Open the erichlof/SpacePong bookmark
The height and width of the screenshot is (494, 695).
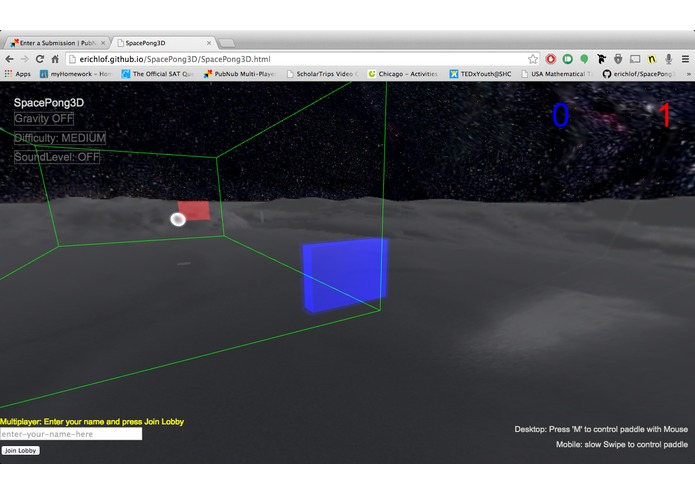pyautogui.click(x=638, y=74)
